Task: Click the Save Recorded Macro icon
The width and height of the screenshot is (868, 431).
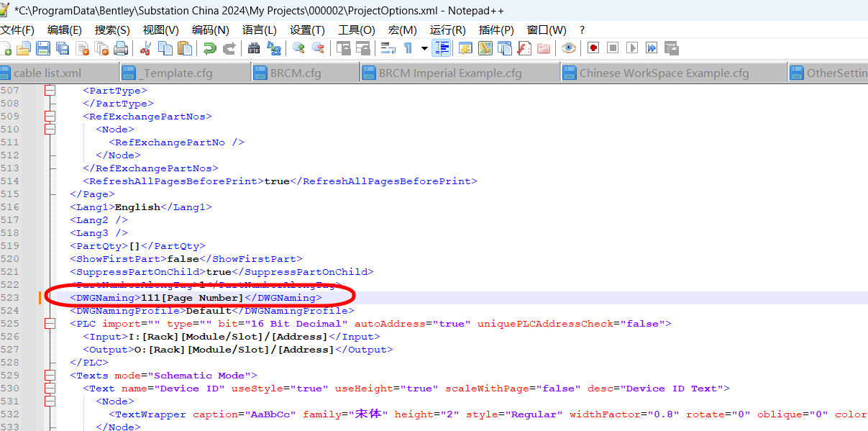Action: tap(672, 48)
